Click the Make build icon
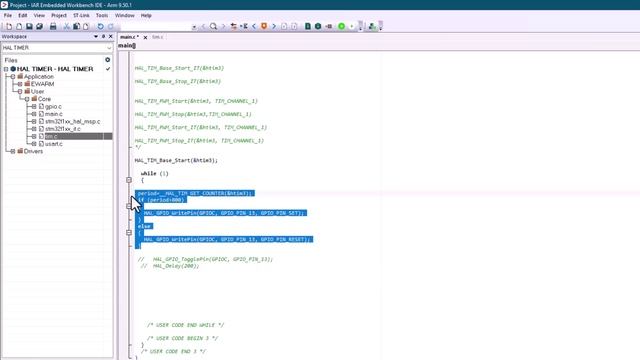This screenshot has height=360, width=640. click(318, 27)
